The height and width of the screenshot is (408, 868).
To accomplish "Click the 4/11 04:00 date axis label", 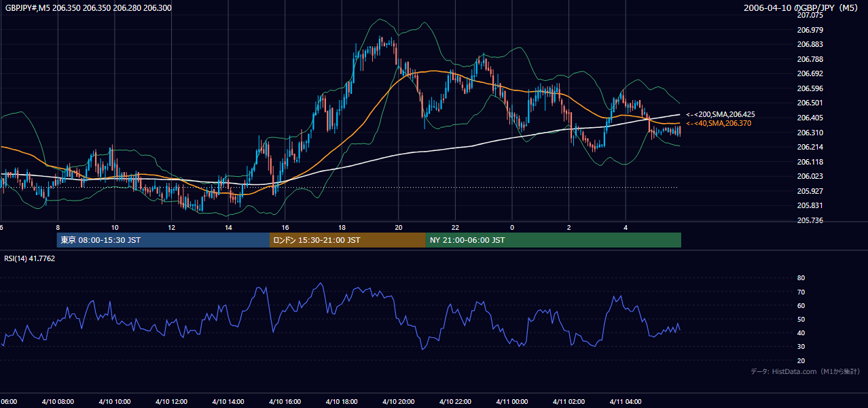I will pyautogui.click(x=626, y=402).
